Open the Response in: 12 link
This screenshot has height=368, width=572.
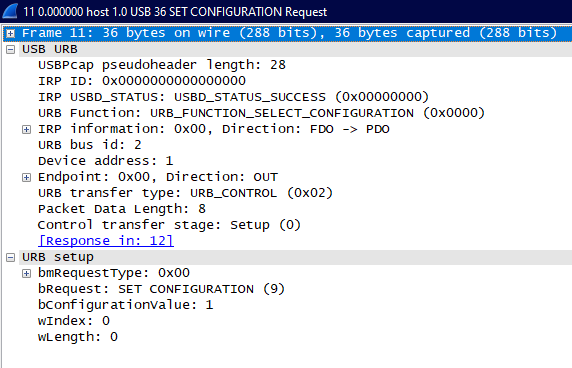click(106, 241)
